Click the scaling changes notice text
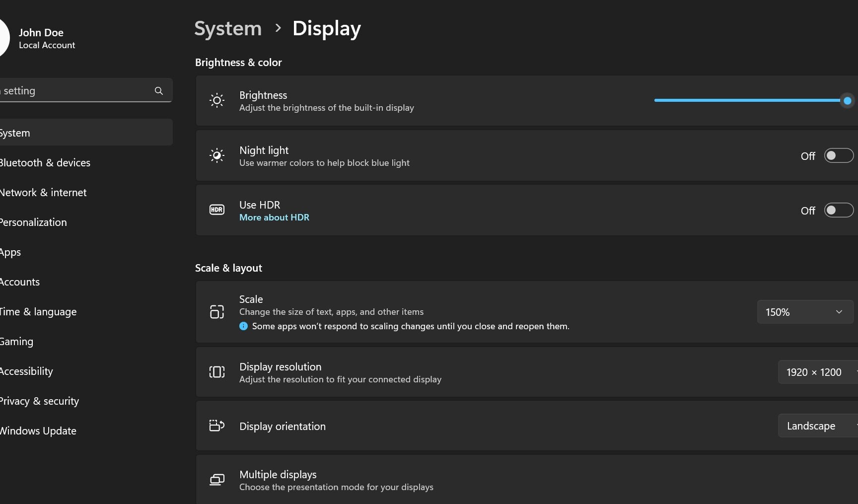This screenshot has width=858, height=504. click(x=411, y=326)
